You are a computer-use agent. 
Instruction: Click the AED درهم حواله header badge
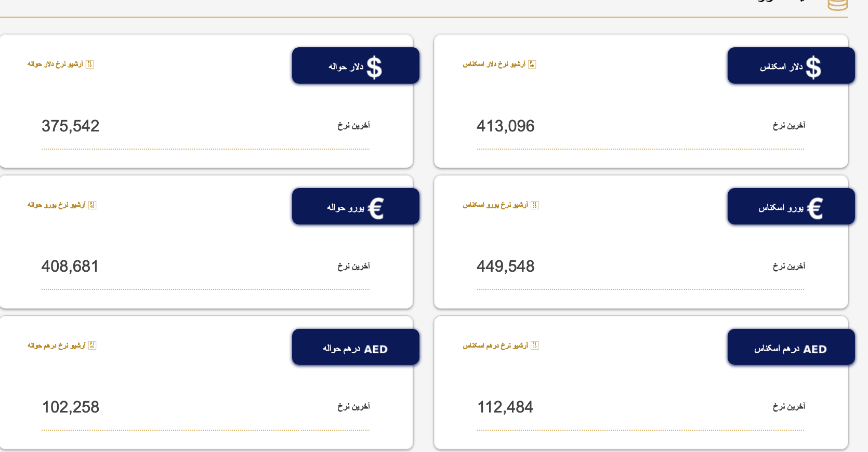tap(356, 347)
